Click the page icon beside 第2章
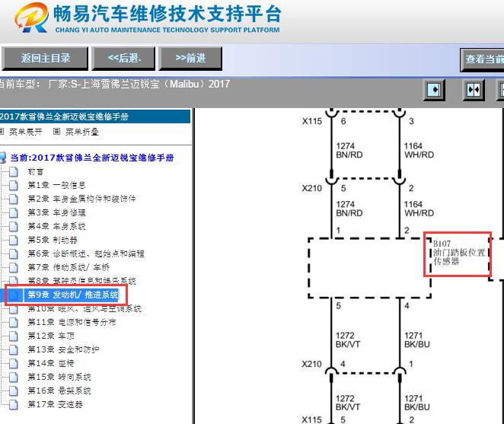504x424 pixels. 14,199
